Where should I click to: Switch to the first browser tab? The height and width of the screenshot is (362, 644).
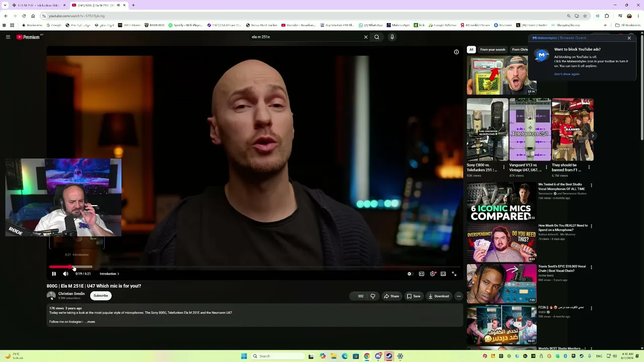point(38,5)
